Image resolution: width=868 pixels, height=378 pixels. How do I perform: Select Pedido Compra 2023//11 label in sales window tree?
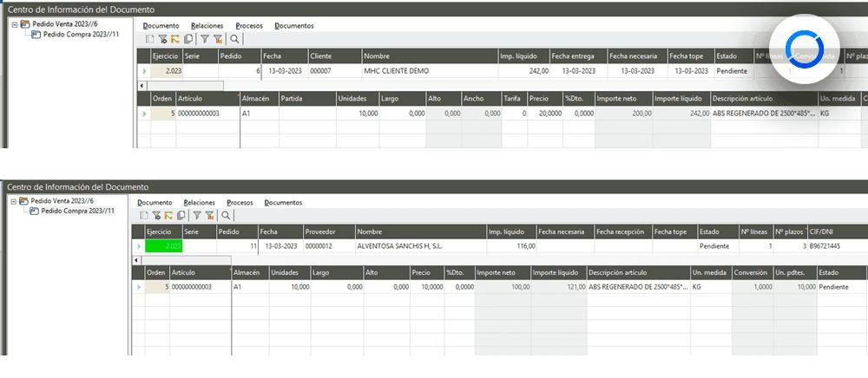[82, 35]
